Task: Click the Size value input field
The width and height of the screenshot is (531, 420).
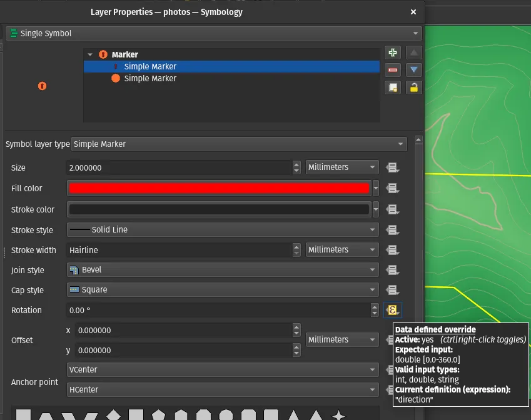Action: (178, 167)
